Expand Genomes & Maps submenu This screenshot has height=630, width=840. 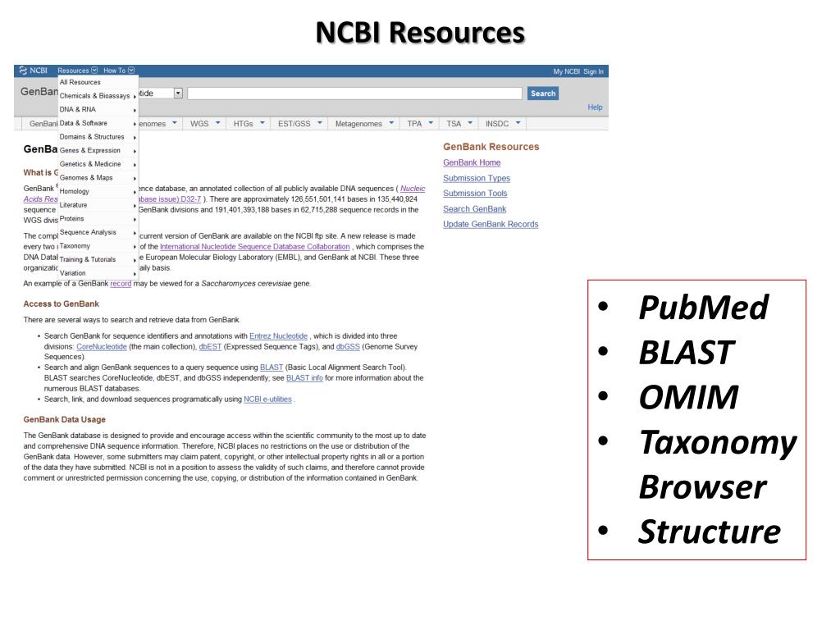(98, 178)
